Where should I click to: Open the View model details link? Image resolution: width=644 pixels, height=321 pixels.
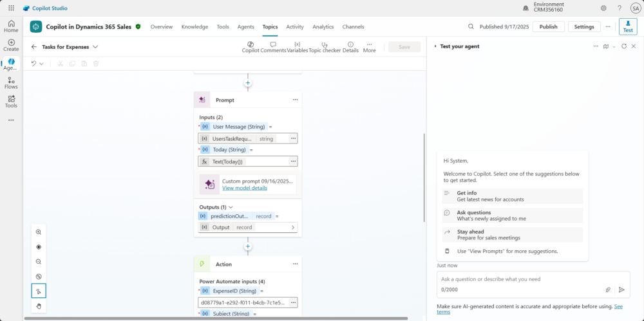tap(244, 188)
